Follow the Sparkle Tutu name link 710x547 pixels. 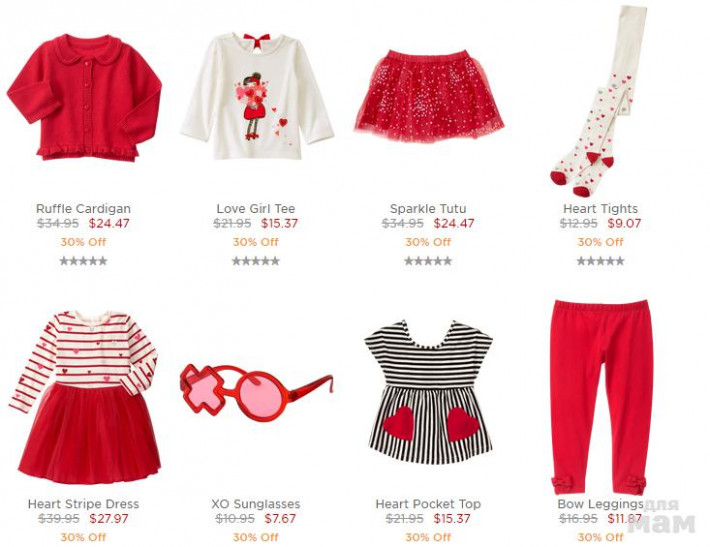(x=428, y=209)
